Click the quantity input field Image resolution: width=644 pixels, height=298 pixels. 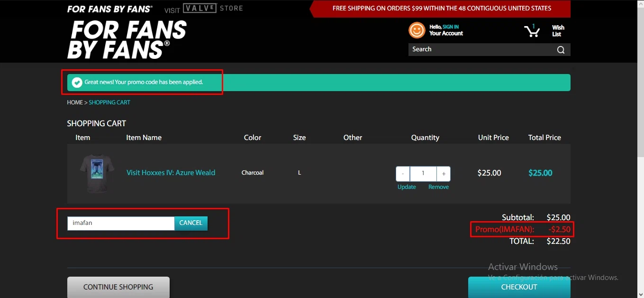[x=423, y=174]
